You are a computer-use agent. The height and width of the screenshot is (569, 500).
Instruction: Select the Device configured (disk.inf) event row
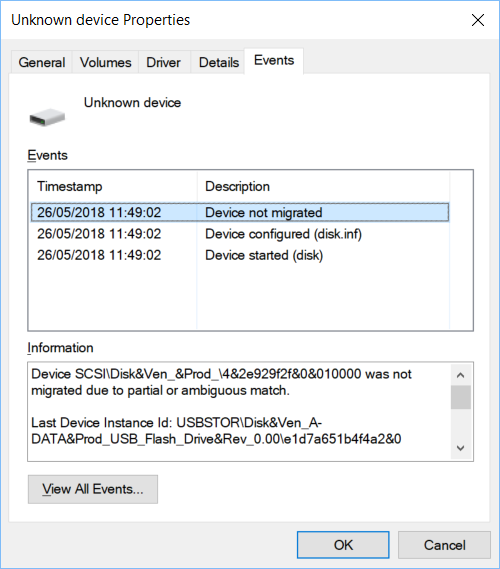pos(240,234)
